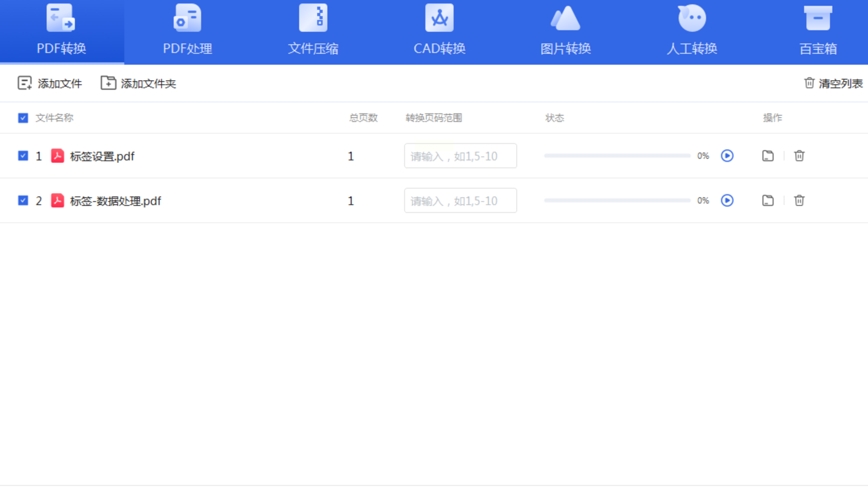This screenshot has width=868, height=487.
Task: Toggle select-all checkbox beside 文件名称
Action: [23, 118]
